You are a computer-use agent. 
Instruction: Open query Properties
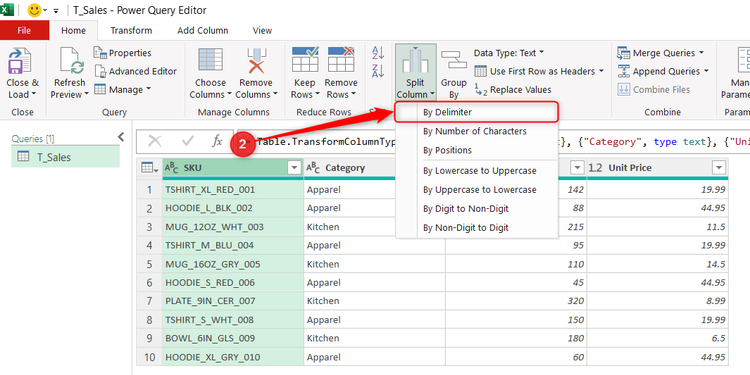(x=122, y=53)
